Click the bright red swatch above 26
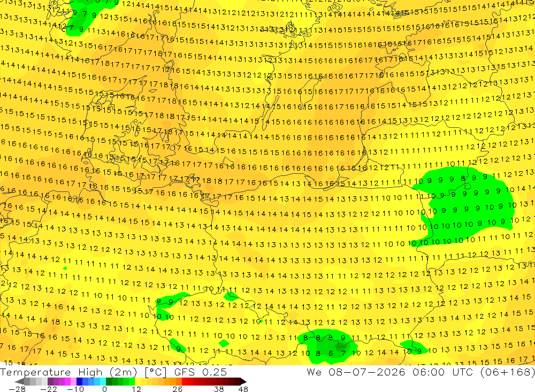Viewport: 535px width, 392px height. (x=185, y=381)
